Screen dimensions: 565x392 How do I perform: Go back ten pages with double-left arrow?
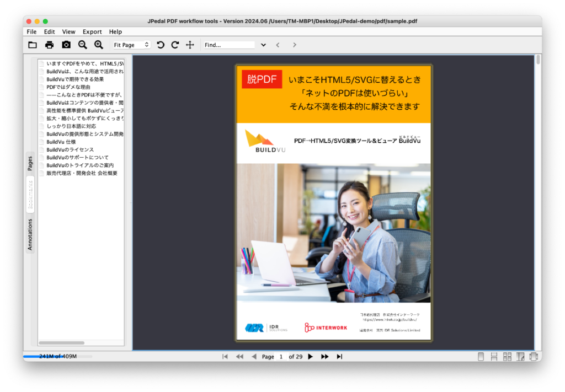239,356
